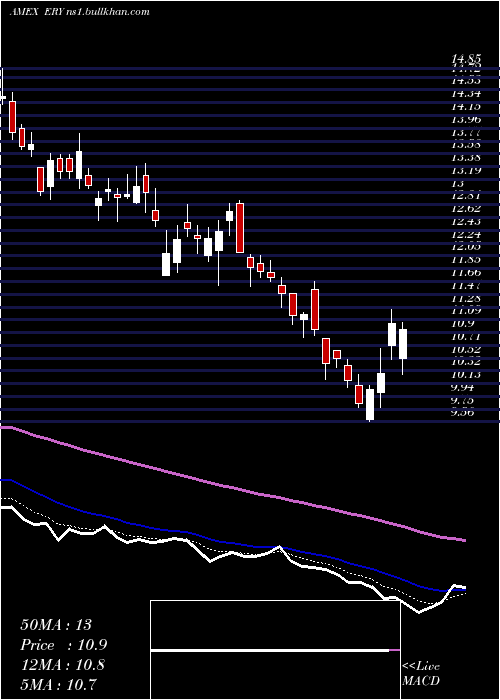Click the MACD indicator box
This screenshot has height=700, width=500.
tap(275, 650)
